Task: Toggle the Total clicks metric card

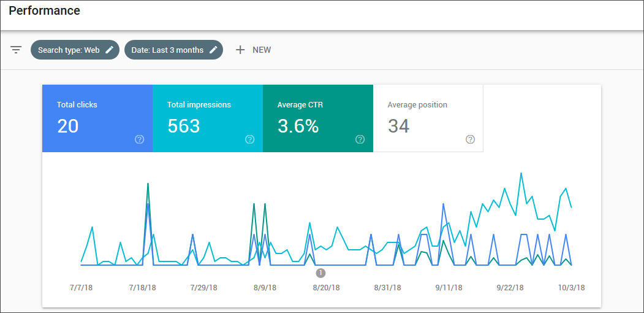Action: (x=97, y=118)
